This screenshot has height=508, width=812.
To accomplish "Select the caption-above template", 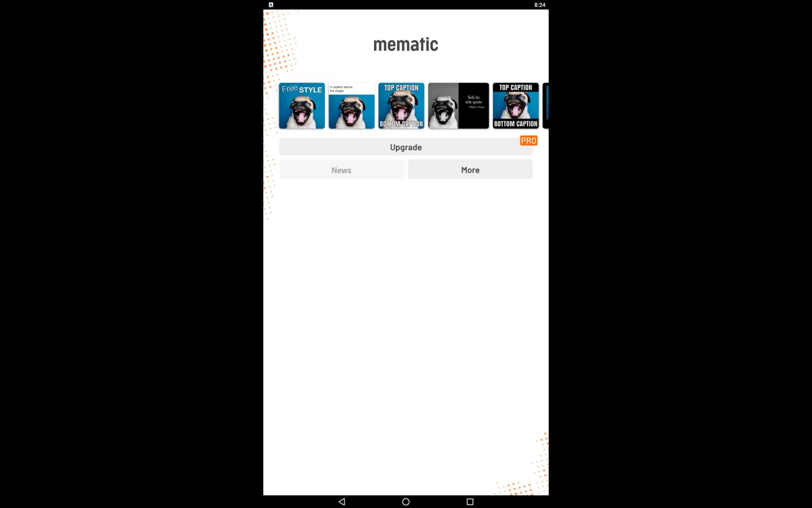I will [351, 105].
